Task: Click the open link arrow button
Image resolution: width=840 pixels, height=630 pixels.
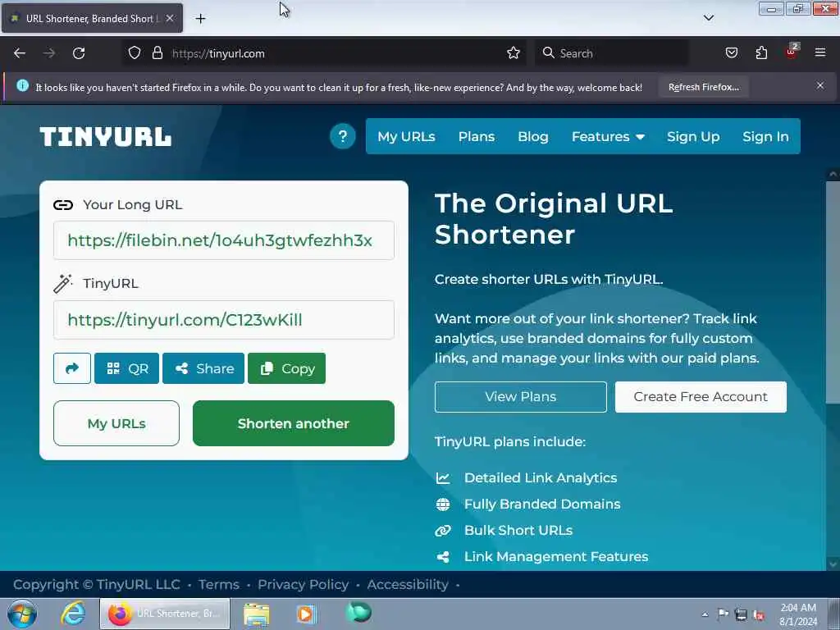Action: (x=72, y=368)
